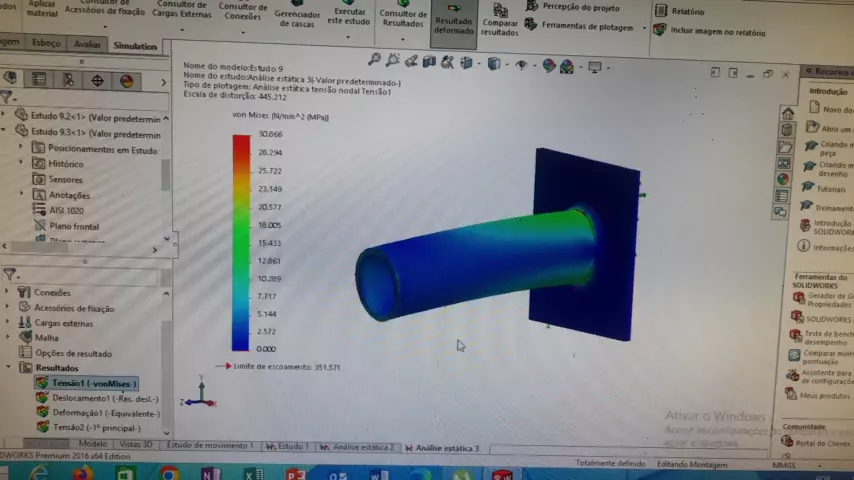The height and width of the screenshot is (480, 854).
Task: Open the FeatureManager design tree tab
Action: pyautogui.click(x=10, y=80)
